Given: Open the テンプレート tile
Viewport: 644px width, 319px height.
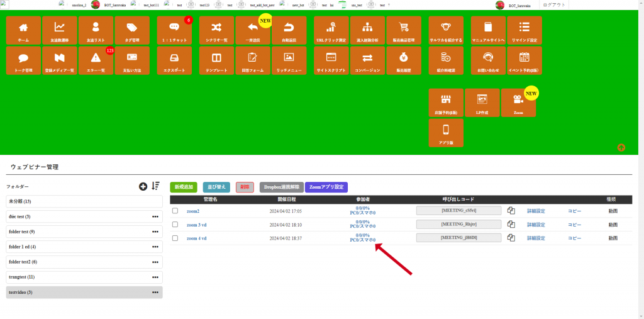Looking at the screenshot, I should pos(216,60).
